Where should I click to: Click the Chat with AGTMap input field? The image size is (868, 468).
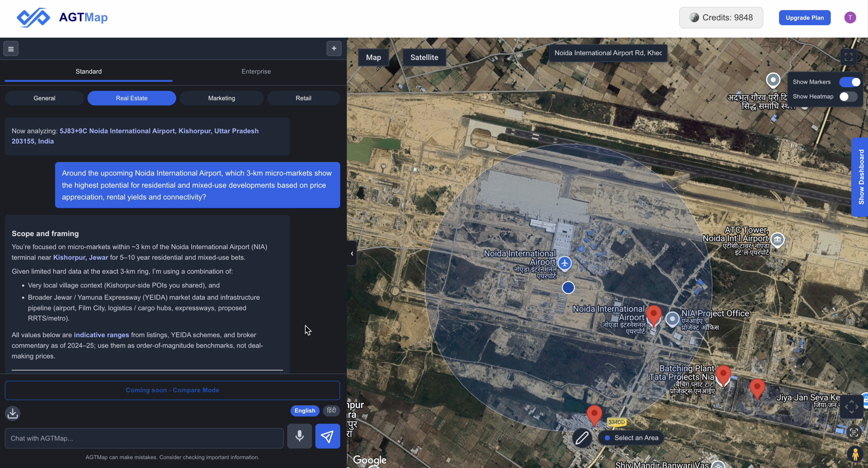pos(144,438)
